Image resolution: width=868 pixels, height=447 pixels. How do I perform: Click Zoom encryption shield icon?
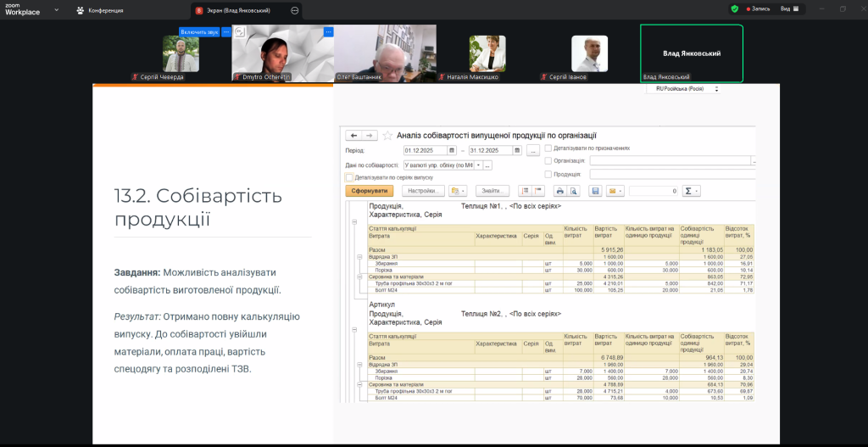click(x=734, y=9)
